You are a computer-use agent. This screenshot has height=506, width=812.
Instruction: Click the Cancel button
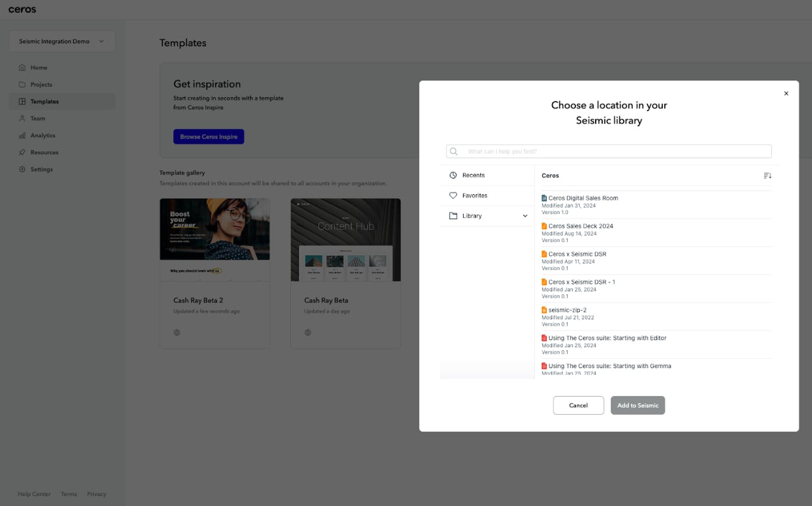pos(578,405)
